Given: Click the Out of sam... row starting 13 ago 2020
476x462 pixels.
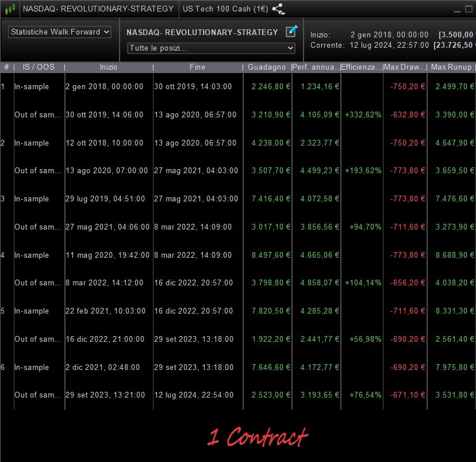Looking at the screenshot, I should pyautogui.click(x=237, y=170).
